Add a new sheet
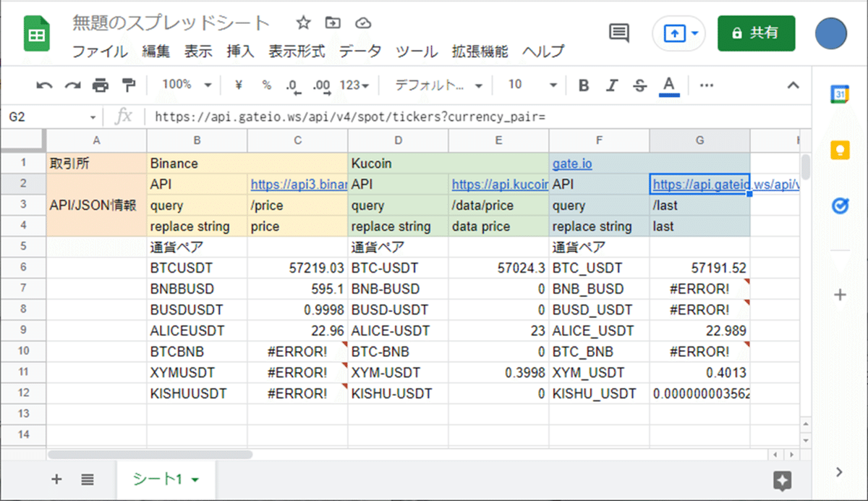868x501 pixels. click(x=56, y=479)
